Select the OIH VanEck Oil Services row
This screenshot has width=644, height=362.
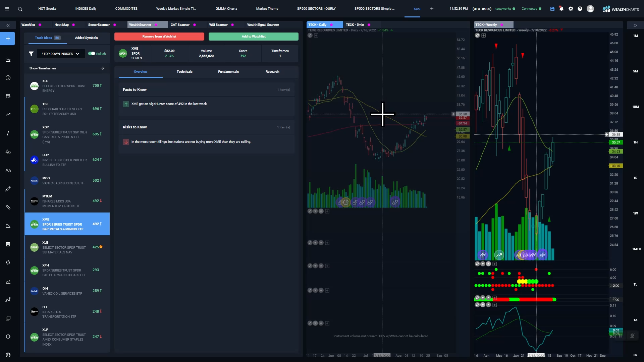(67, 291)
